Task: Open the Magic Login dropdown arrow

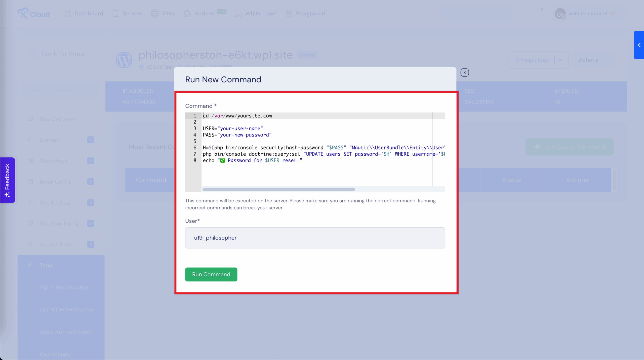Action: coord(560,60)
